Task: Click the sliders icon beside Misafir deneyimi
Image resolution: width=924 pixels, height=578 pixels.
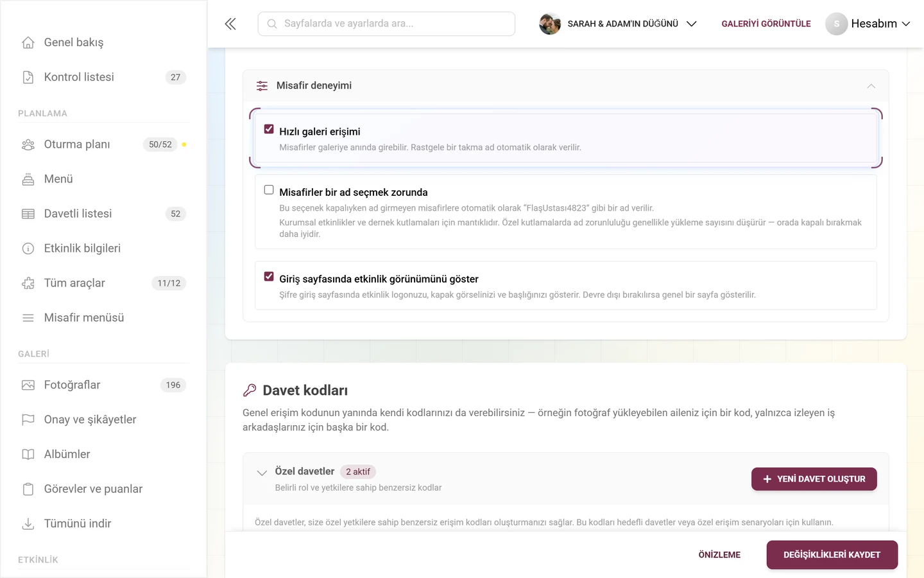Action: coord(262,86)
